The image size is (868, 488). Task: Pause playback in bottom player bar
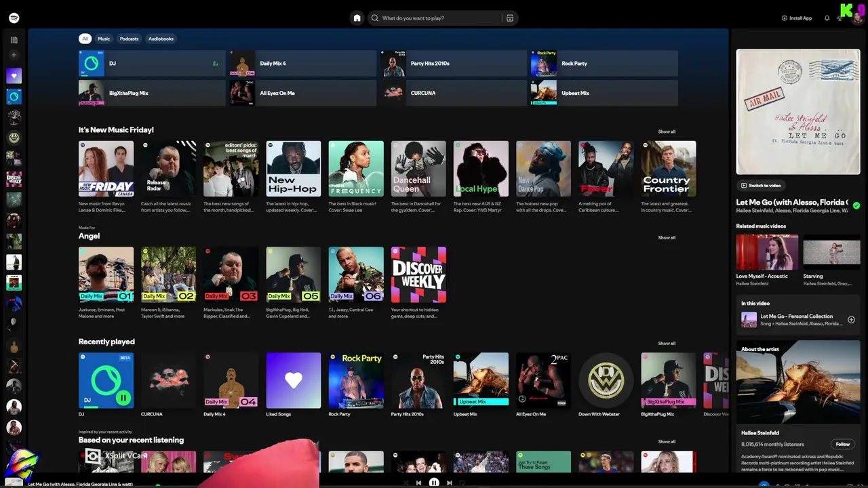tap(434, 483)
